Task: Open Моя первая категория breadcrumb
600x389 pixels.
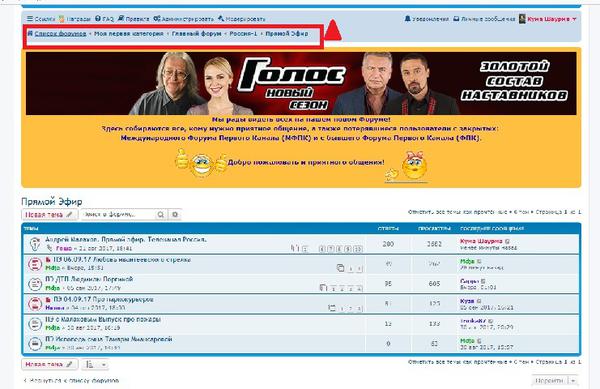Action: (129, 34)
